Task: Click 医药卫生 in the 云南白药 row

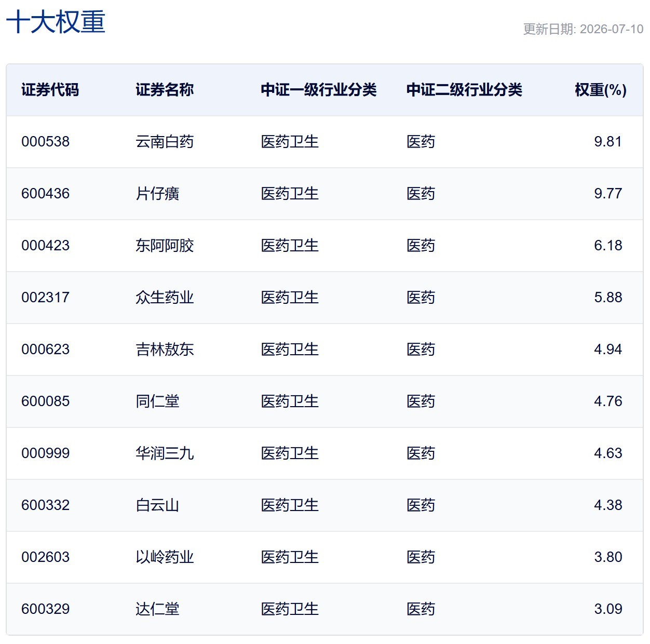Action: tap(290, 142)
